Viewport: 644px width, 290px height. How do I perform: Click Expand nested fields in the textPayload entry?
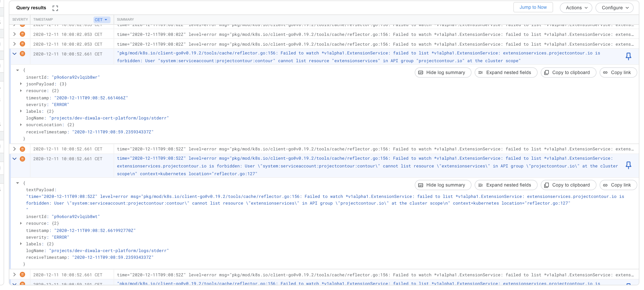pos(506,185)
